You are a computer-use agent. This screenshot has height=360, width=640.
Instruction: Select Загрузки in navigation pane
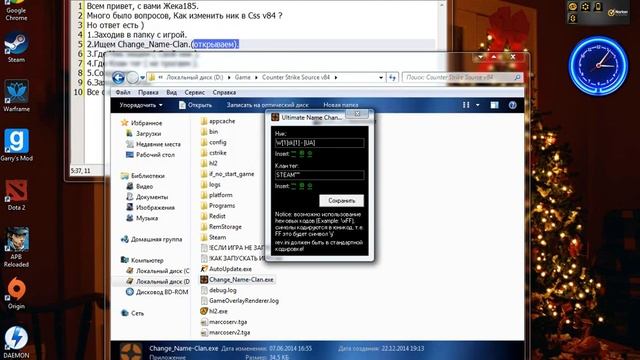pos(144,133)
